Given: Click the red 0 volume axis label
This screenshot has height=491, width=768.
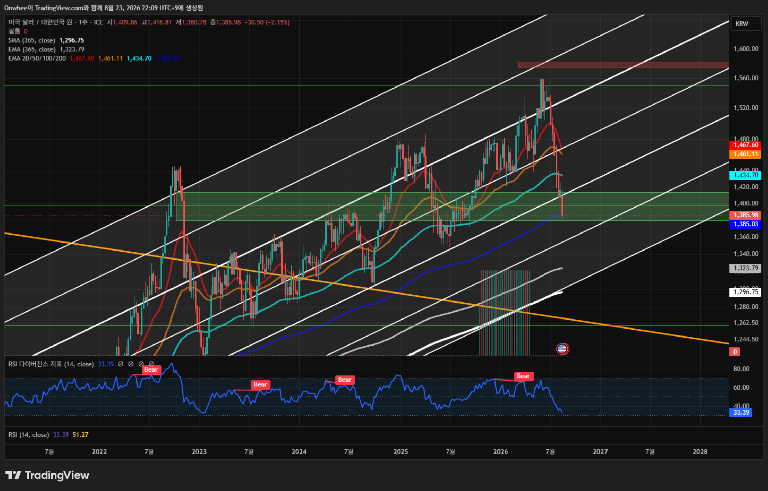Looking at the screenshot, I should point(734,351).
